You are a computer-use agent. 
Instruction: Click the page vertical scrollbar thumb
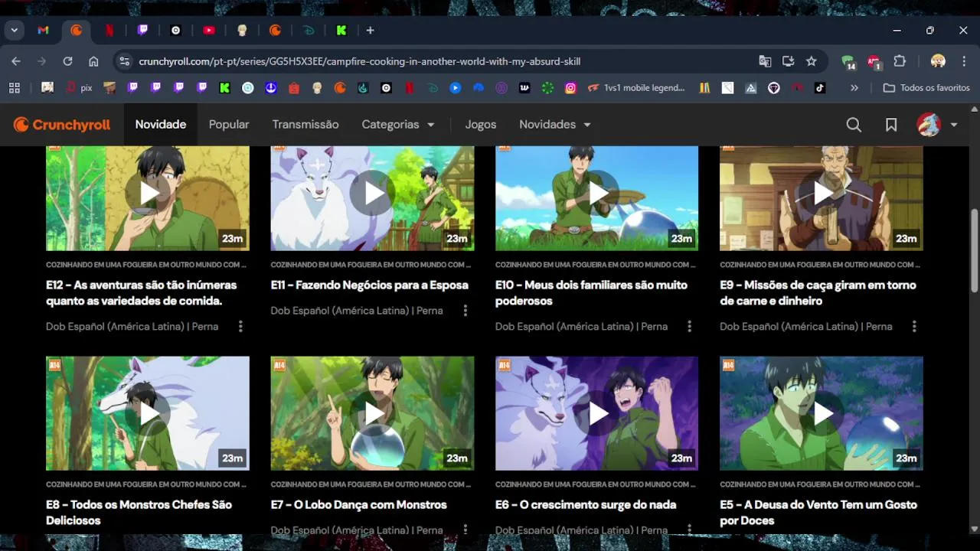tap(974, 249)
